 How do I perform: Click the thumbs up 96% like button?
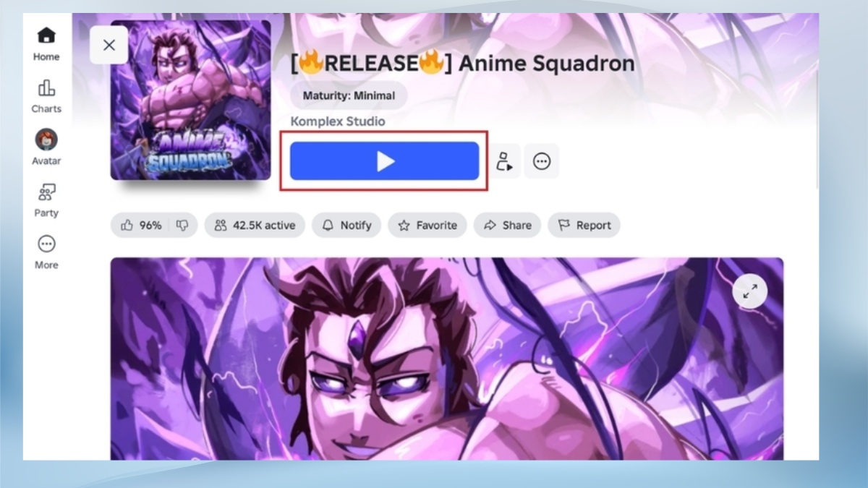[141, 226]
